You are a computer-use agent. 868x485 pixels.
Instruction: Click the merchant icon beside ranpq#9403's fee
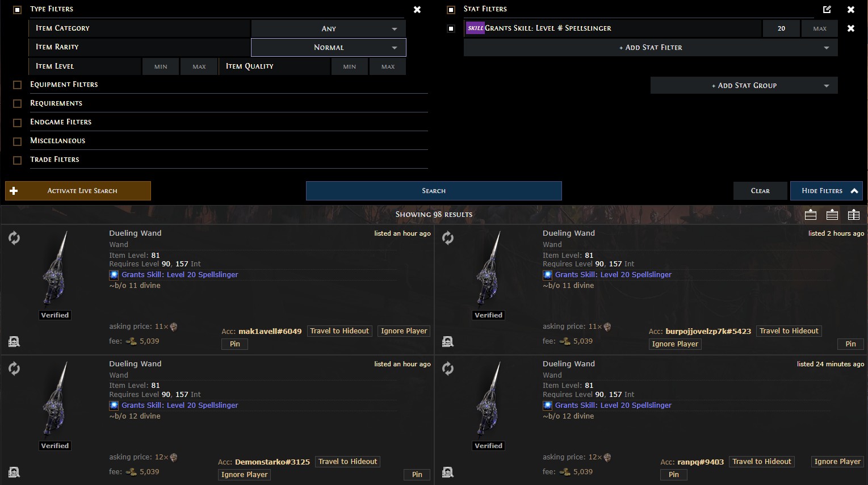pos(448,472)
